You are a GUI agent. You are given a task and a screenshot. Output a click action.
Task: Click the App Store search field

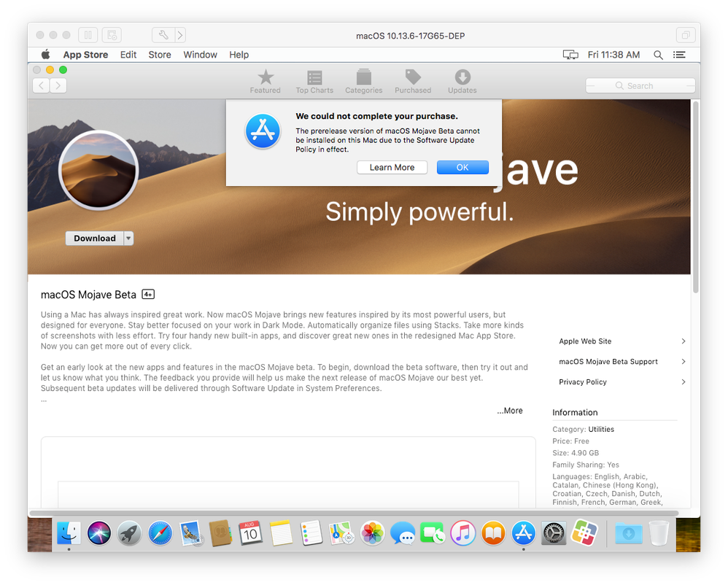point(640,85)
